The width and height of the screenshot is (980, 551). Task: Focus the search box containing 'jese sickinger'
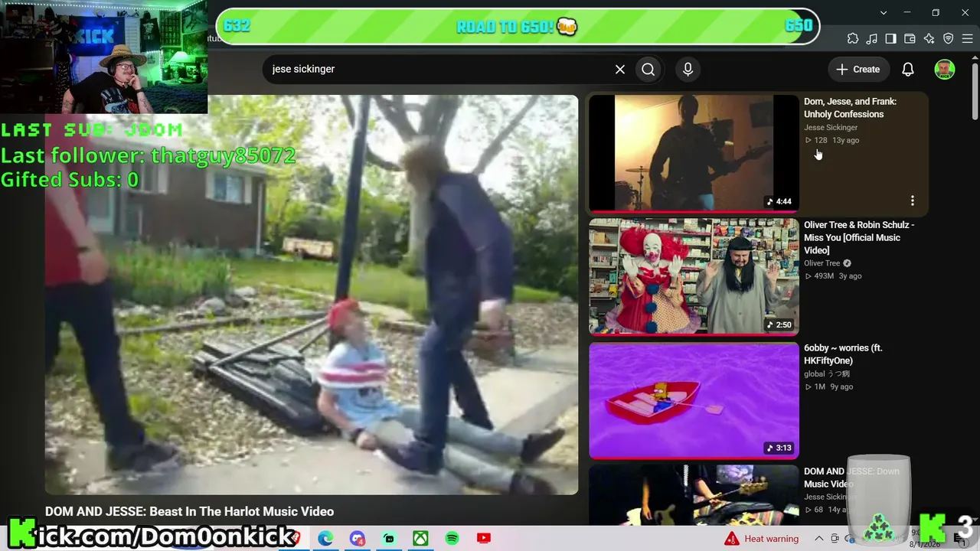pos(438,69)
